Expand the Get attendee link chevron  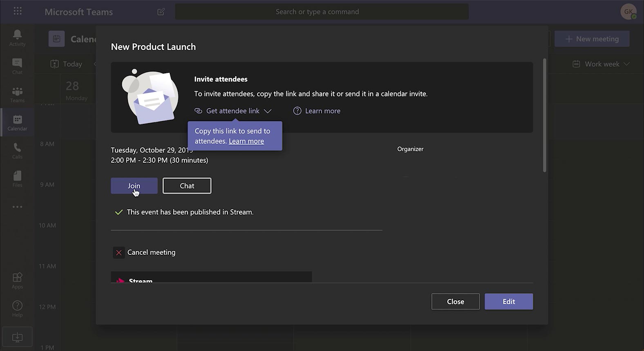[x=268, y=111]
